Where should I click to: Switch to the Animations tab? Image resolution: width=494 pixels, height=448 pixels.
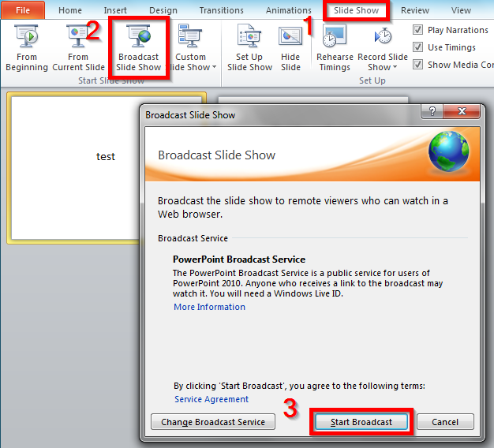pyautogui.click(x=289, y=10)
